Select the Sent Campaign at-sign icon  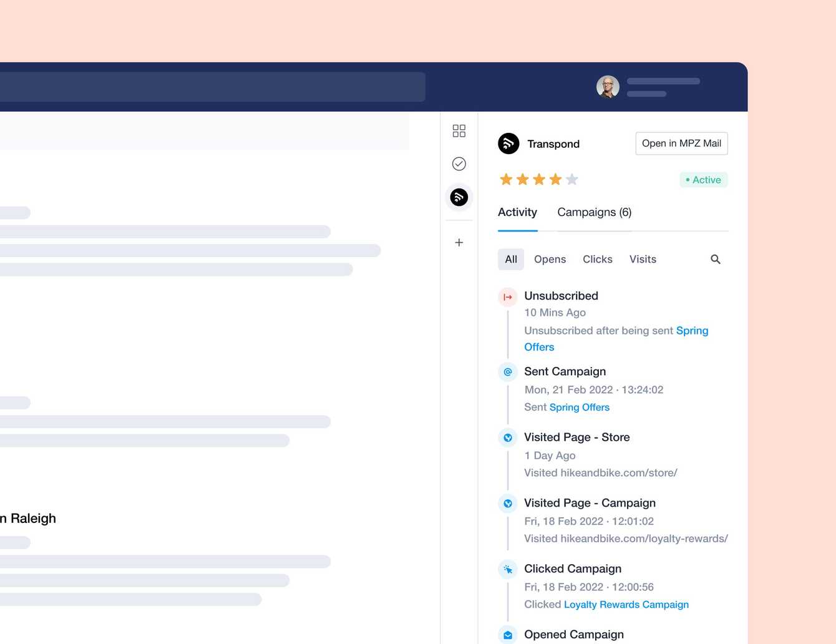click(508, 372)
